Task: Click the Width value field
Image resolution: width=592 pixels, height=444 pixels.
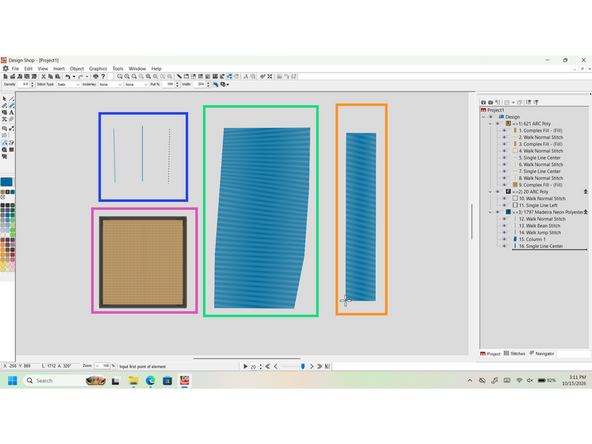Action: (x=200, y=85)
